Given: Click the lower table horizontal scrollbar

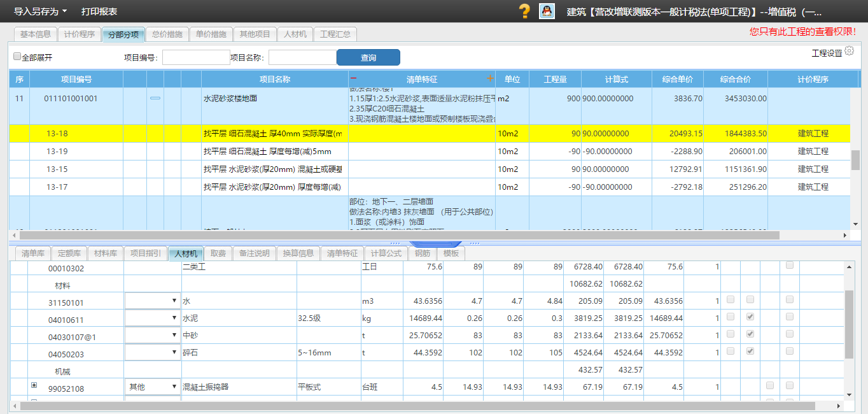Looking at the screenshot, I should (x=417, y=406).
